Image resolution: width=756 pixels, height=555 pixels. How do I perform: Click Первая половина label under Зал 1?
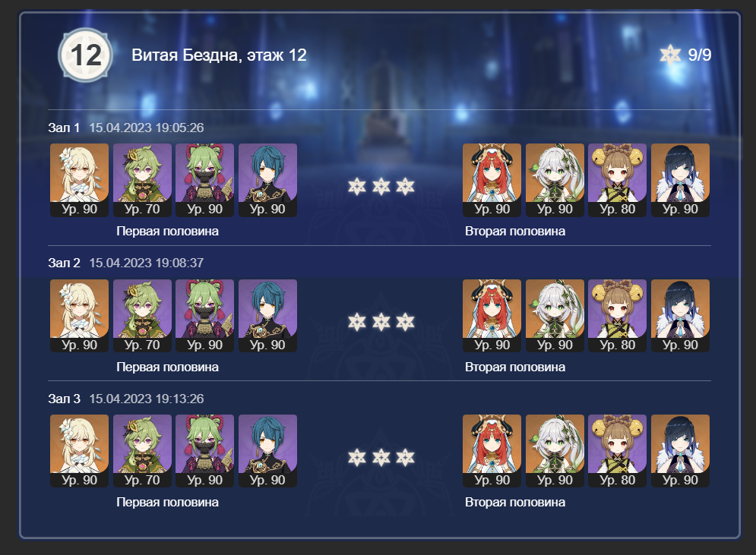point(167,232)
